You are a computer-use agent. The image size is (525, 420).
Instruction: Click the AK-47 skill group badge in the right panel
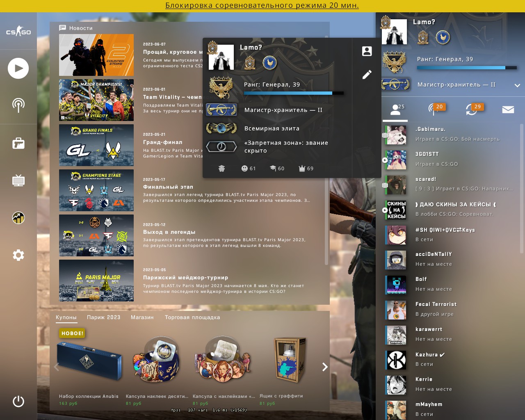point(395,84)
